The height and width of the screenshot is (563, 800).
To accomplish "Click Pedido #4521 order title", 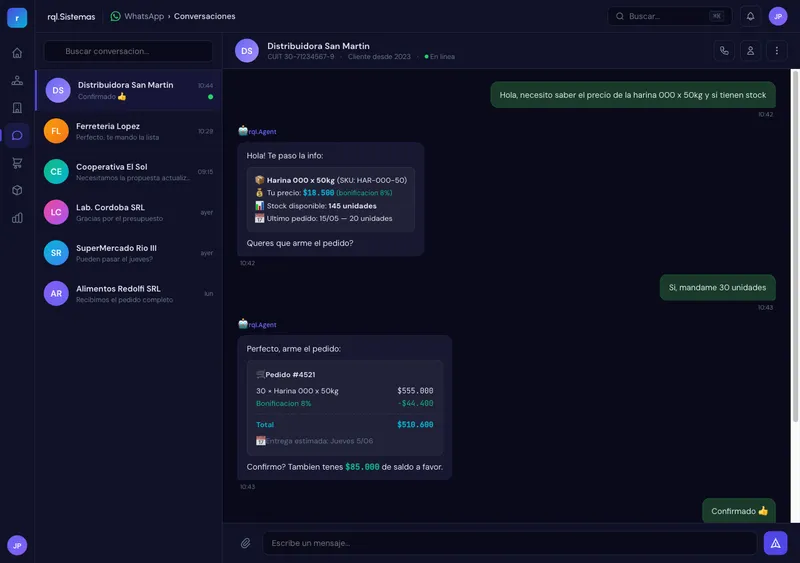I will click(290, 375).
